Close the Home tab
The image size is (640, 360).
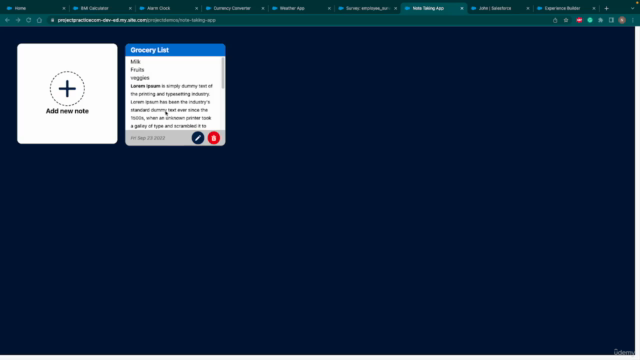64,8
